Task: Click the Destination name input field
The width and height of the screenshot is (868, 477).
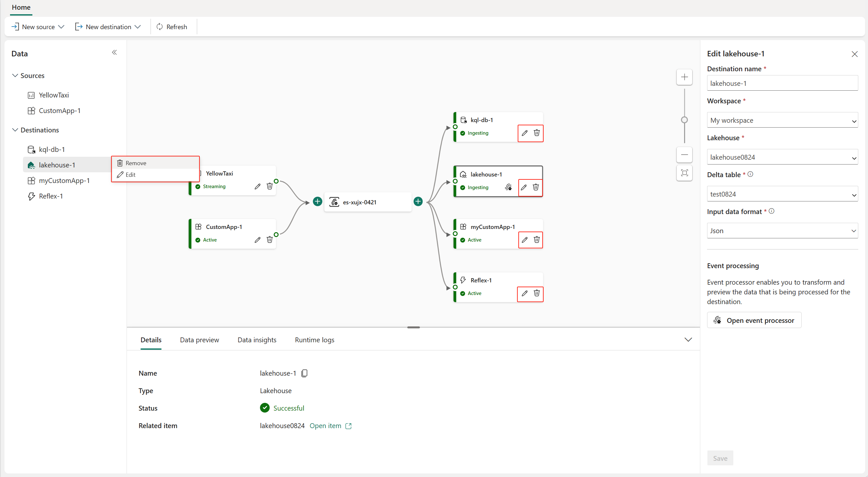Action: coord(782,83)
